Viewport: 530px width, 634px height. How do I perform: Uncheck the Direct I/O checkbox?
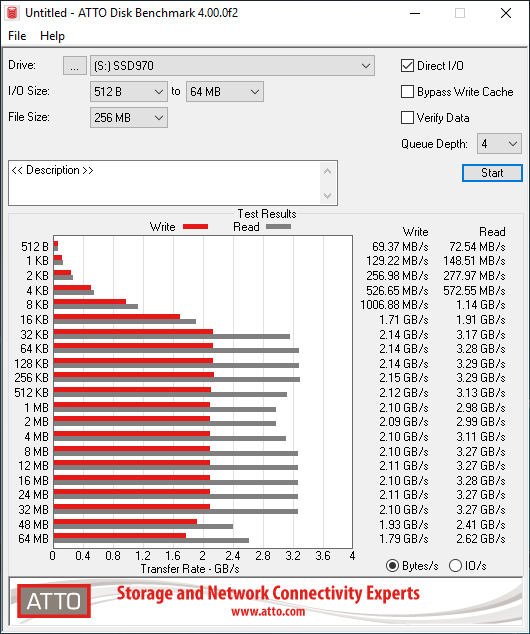click(x=407, y=66)
